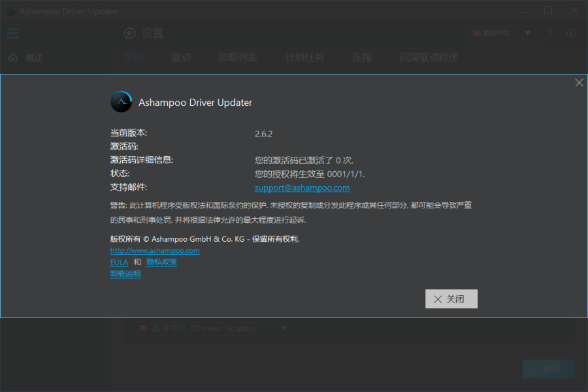Open the EULA link
The image size is (588, 392).
pos(120,262)
